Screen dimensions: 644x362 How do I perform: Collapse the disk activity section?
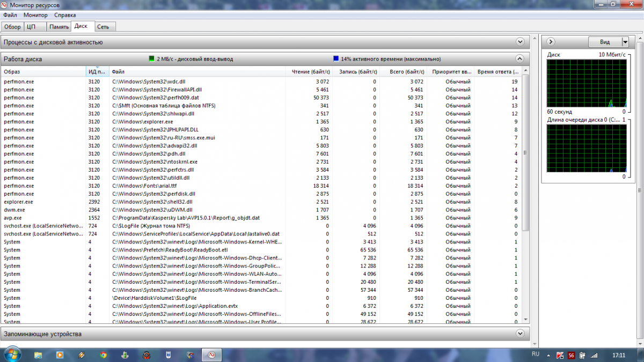click(519, 59)
